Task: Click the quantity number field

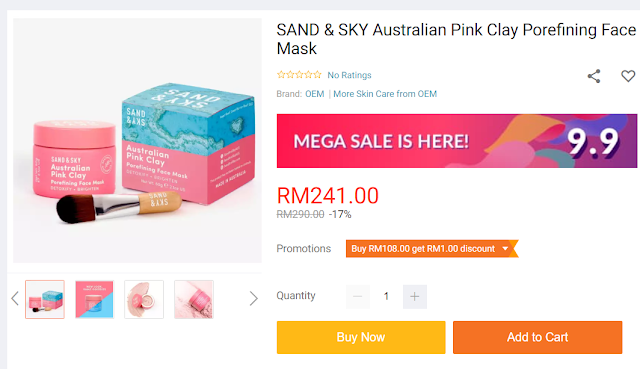Action: click(386, 297)
